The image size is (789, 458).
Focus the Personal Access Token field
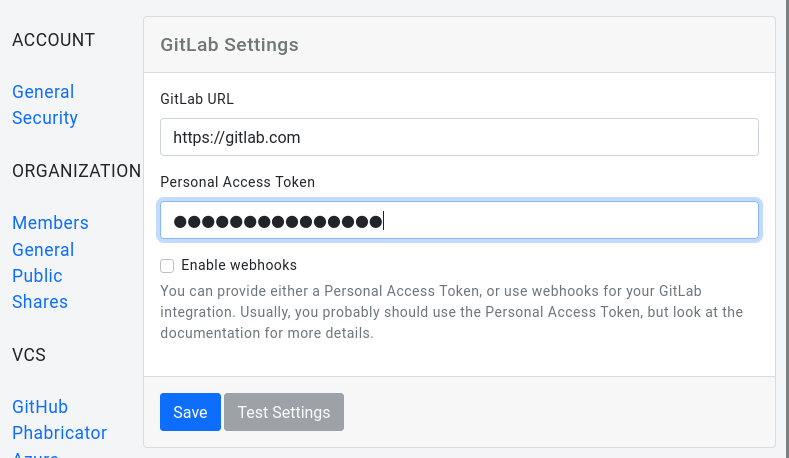(x=459, y=221)
